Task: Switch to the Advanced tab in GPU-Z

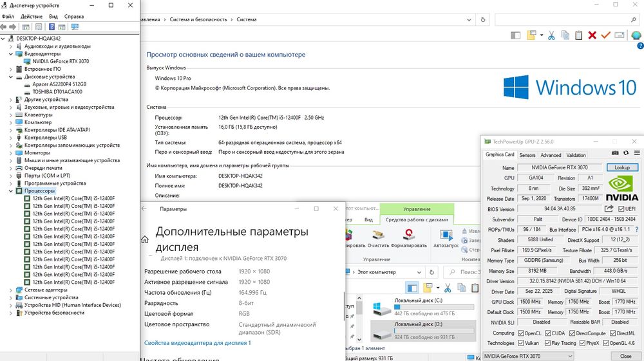Action: coord(551,155)
